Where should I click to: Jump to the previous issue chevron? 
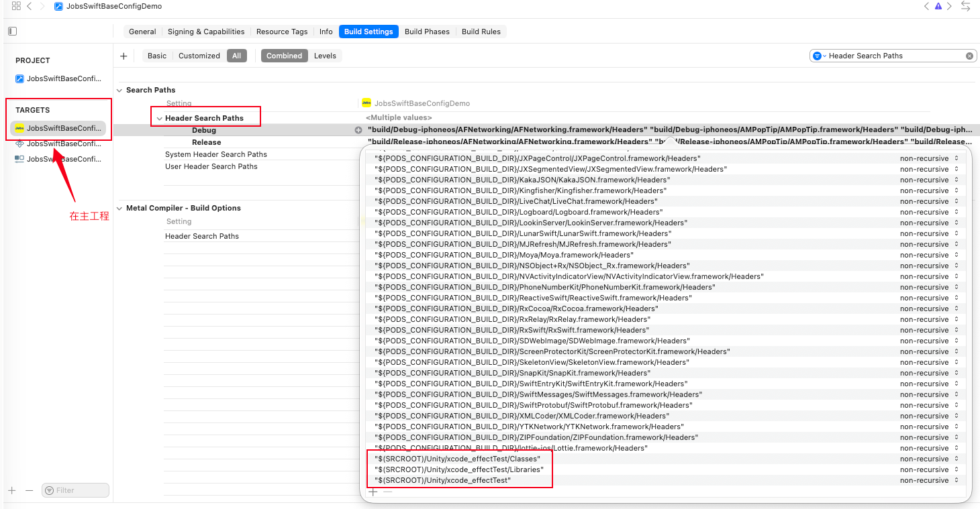926,6
